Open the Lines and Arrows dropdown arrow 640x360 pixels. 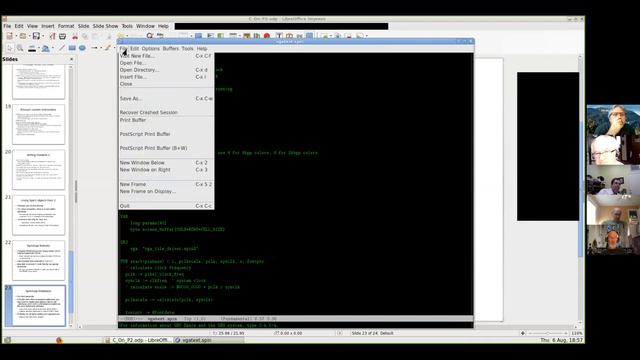101,48
